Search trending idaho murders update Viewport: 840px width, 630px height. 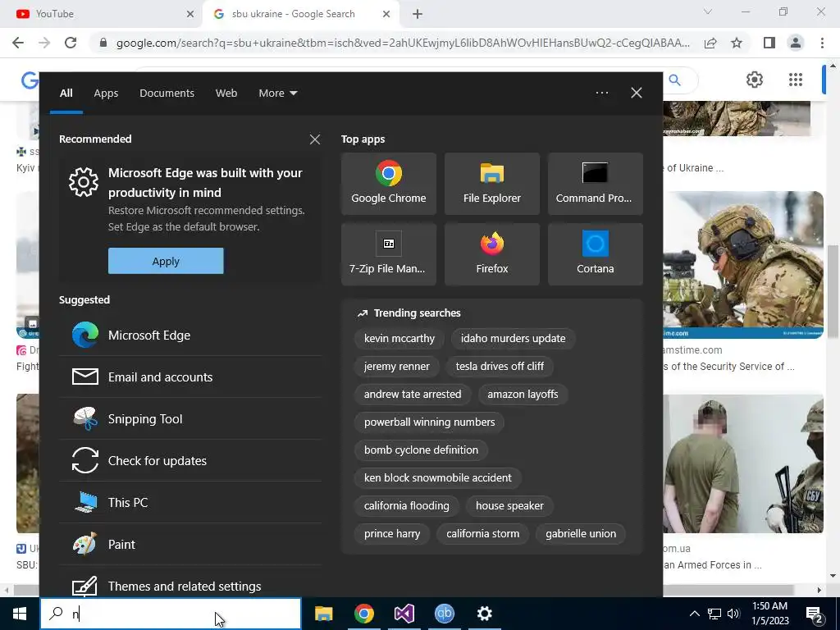(513, 339)
